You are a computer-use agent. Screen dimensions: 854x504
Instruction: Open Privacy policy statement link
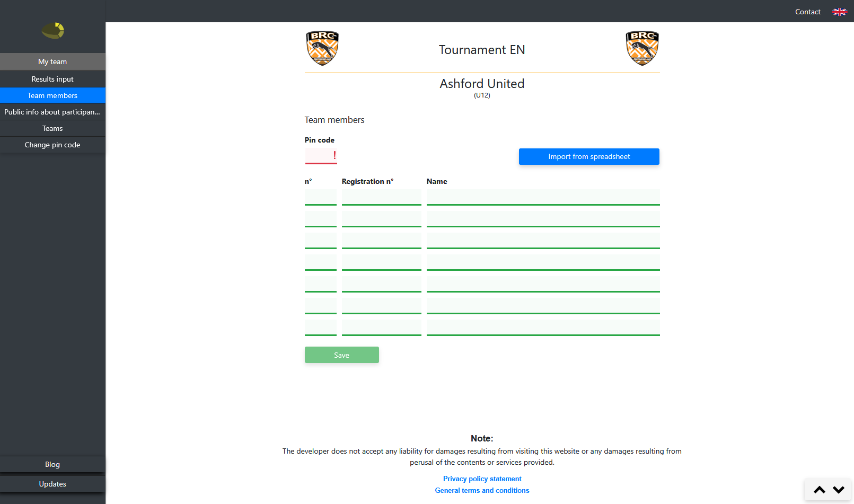482,479
